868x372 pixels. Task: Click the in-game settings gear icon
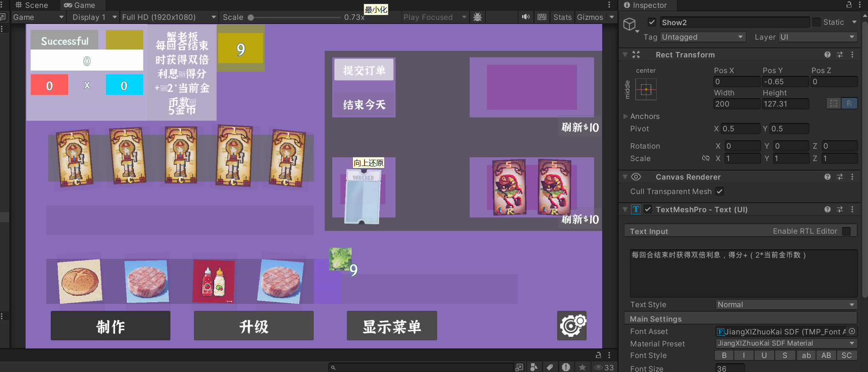click(572, 325)
